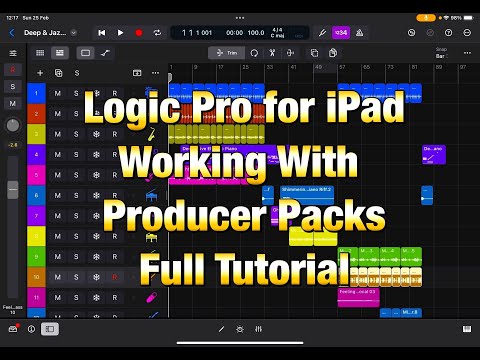
Task: Mute track 6
Action: click(58, 196)
